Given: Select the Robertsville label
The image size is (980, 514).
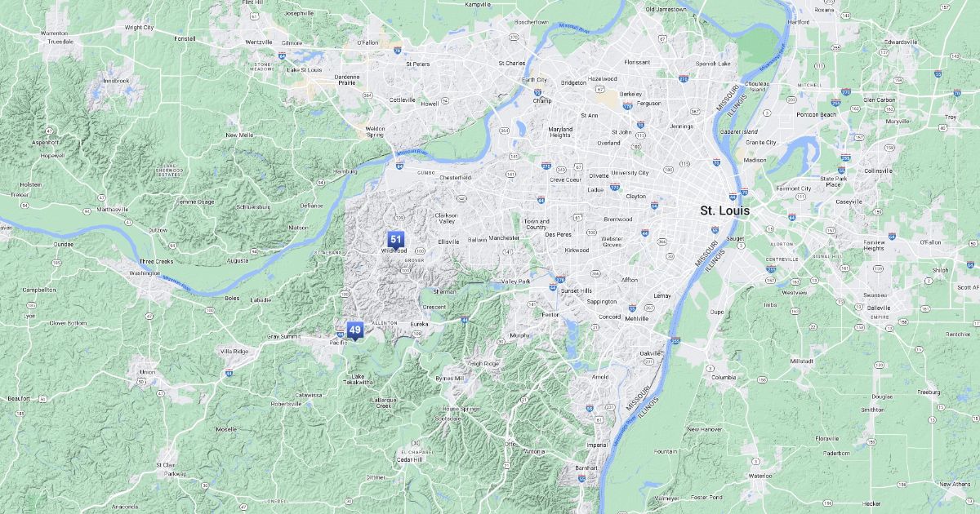Looking at the screenshot, I should pyautogui.click(x=287, y=403).
